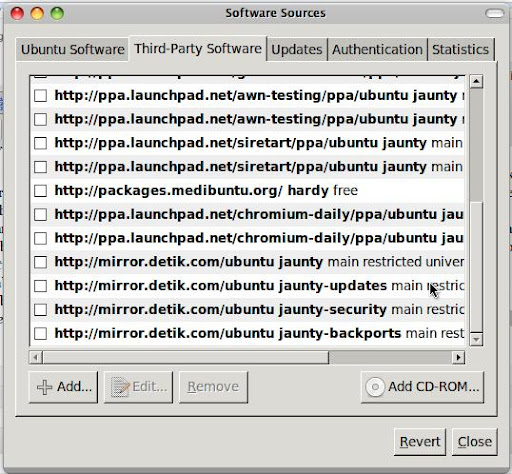Check the mirror.detik.com jaunty-security source checkbox
Screen dimensions: 512x474
click(x=41, y=310)
